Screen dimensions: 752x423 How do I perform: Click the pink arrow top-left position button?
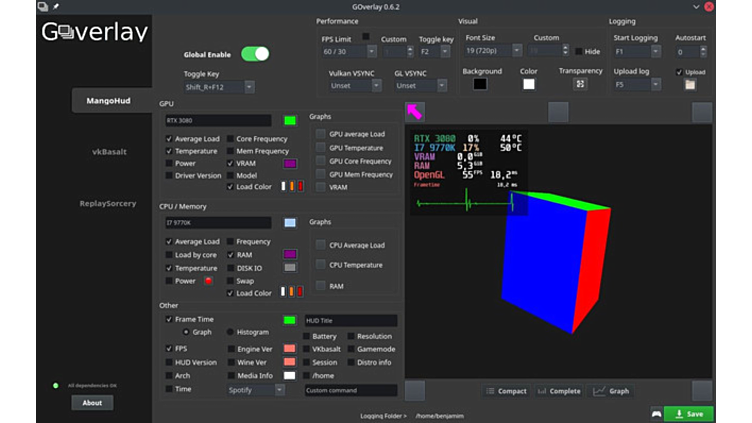(x=414, y=111)
